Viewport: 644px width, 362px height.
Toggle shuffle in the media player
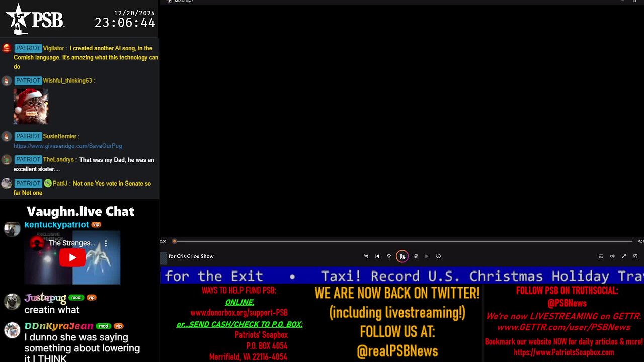point(366,256)
